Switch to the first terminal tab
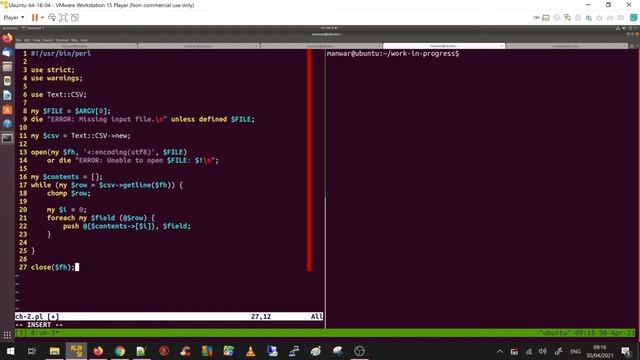Screen dimensions: 640x360 coord(76,46)
